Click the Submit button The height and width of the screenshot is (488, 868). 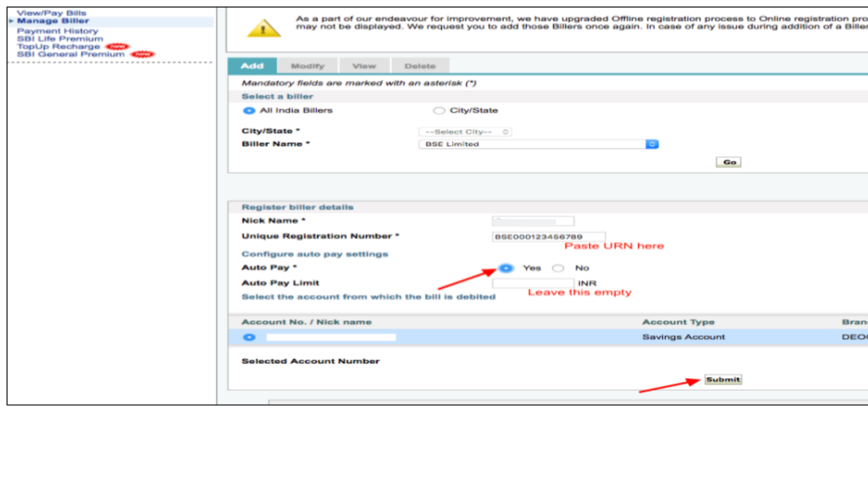click(x=723, y=380)
